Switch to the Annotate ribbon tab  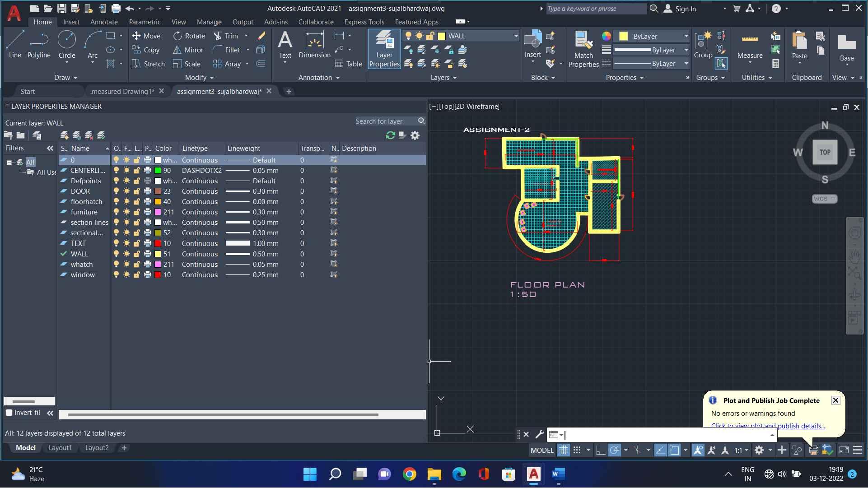pos(104,22)
